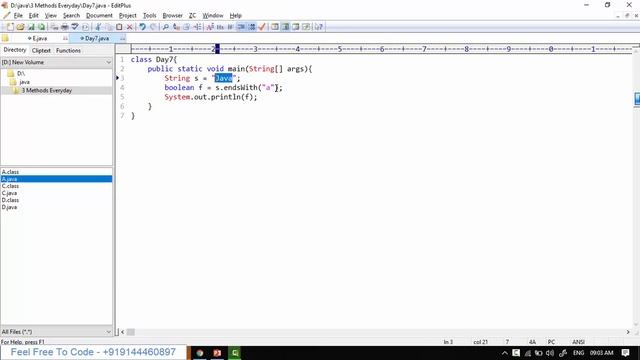Select the Functions side panel tab
This screenshot has height=360, width=640.
[x=68, y=50]
